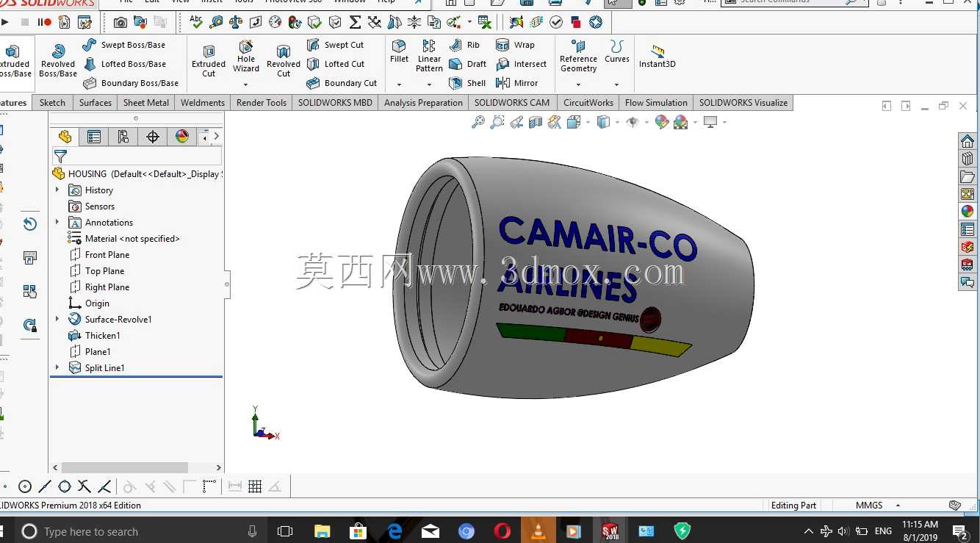Screen dimensions: 980x543
Task: Click the Zoom to Fit icon
Action: pos(478,122)
